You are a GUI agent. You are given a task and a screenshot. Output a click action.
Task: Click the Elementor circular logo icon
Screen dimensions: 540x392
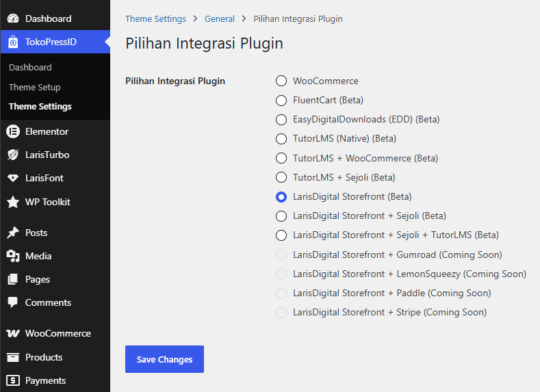click(x=13, y=131)
